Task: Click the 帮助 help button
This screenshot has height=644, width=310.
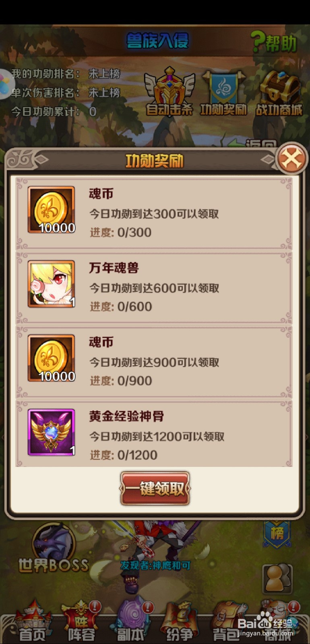Action: (274, 42)
